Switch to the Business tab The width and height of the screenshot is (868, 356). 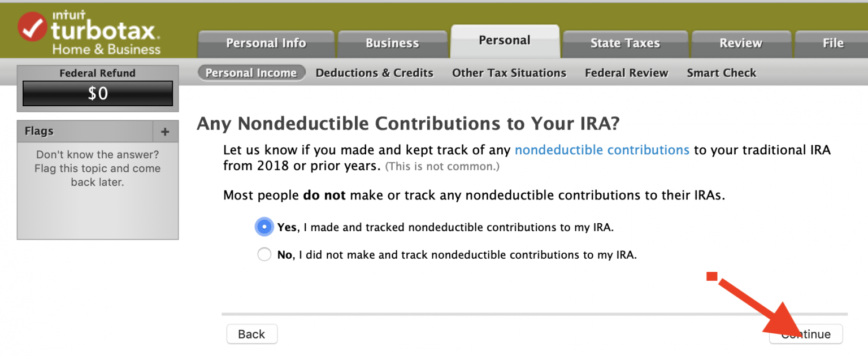(x=392, y=44)
